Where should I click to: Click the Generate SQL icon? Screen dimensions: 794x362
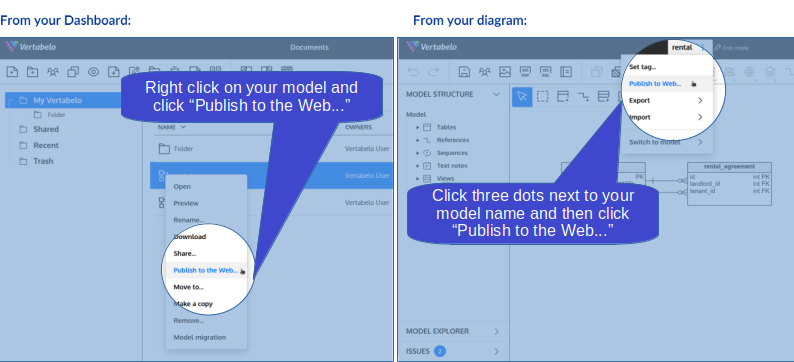pyautogui.click(x=545, y=71)
